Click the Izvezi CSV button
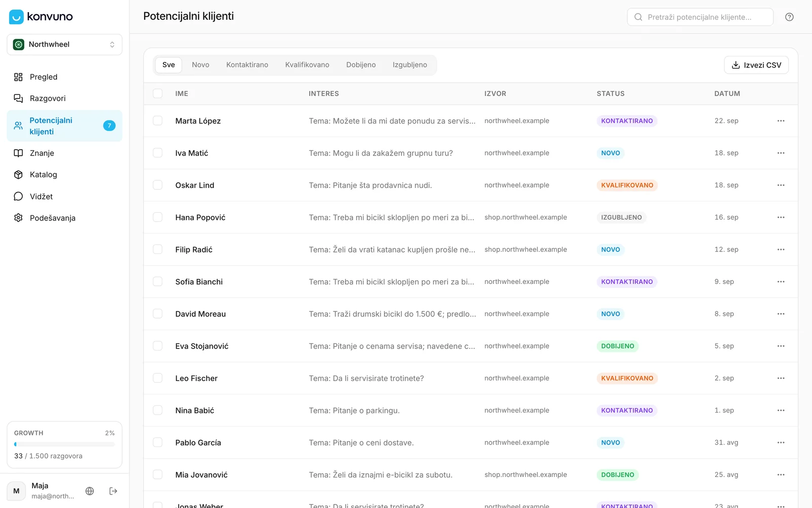Screen dimensions: 812x508 (756, 65)
